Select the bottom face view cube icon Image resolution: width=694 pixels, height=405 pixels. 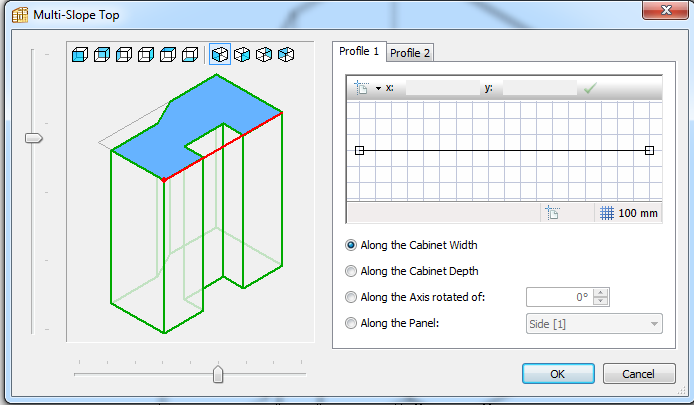click(190, 55)
